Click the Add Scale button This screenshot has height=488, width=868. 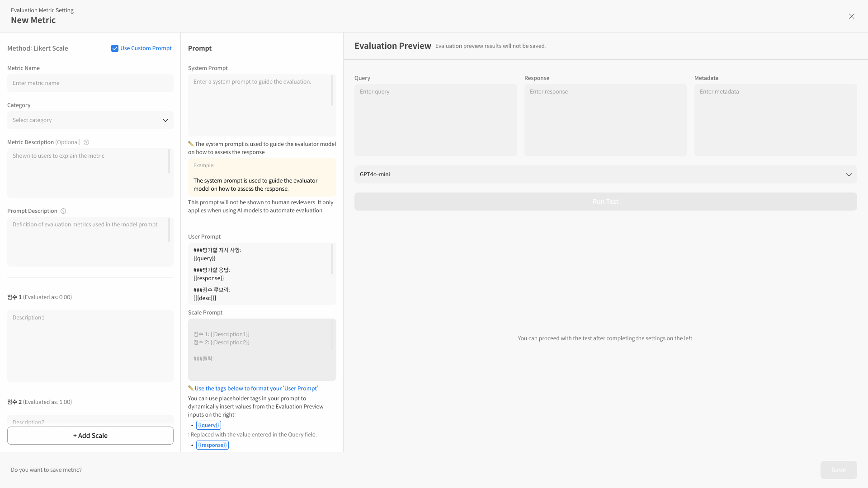pos(90,436)
